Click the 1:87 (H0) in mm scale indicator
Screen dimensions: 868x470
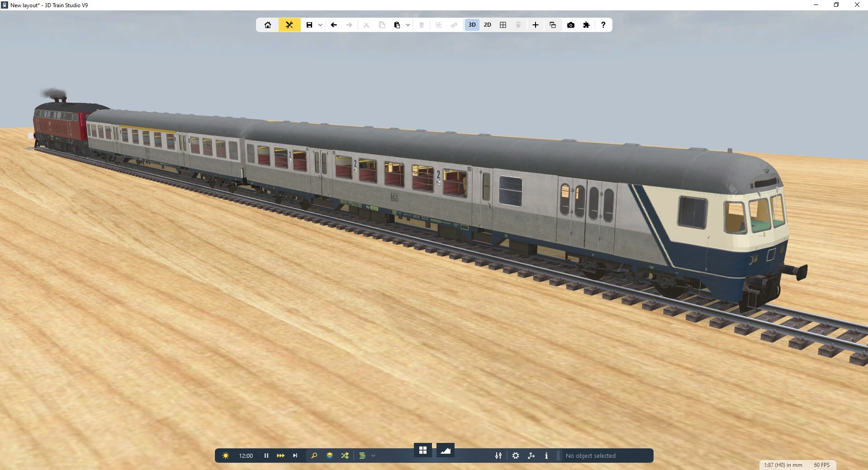click(783, 465)
